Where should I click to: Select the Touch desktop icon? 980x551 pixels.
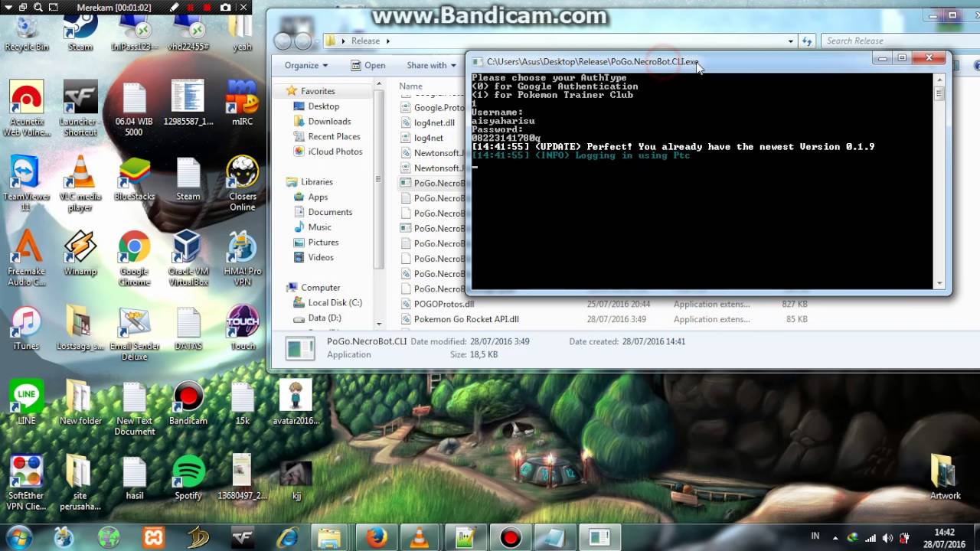pos(243,328)
